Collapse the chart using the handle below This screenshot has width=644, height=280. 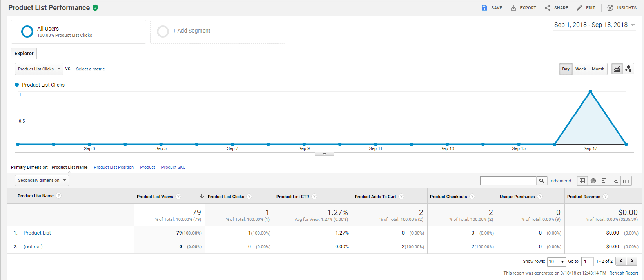(325, 154)
